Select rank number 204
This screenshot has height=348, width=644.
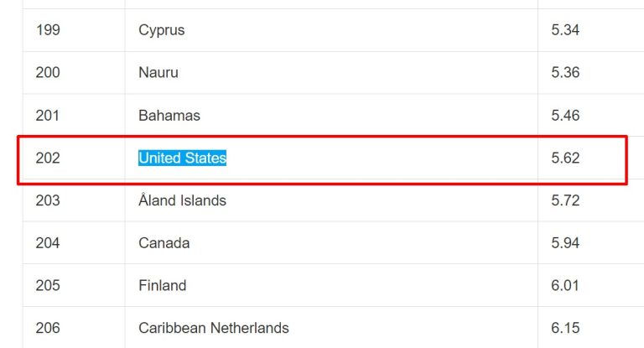pos(48,243)
